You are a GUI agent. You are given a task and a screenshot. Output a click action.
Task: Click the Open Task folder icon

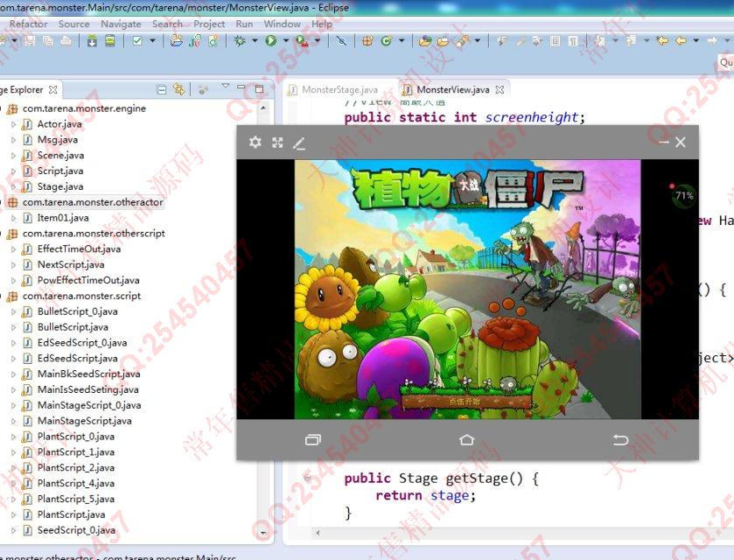[443, 41]
